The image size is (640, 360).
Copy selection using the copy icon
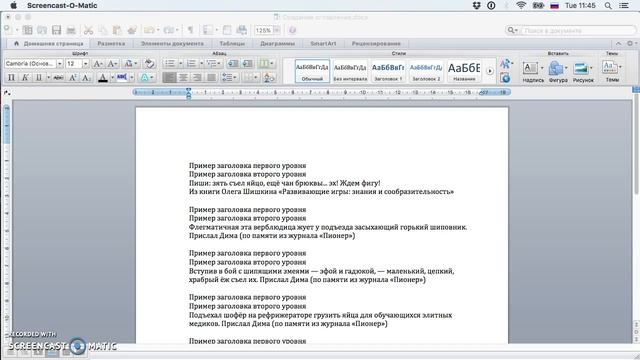[x=103, y=30]
